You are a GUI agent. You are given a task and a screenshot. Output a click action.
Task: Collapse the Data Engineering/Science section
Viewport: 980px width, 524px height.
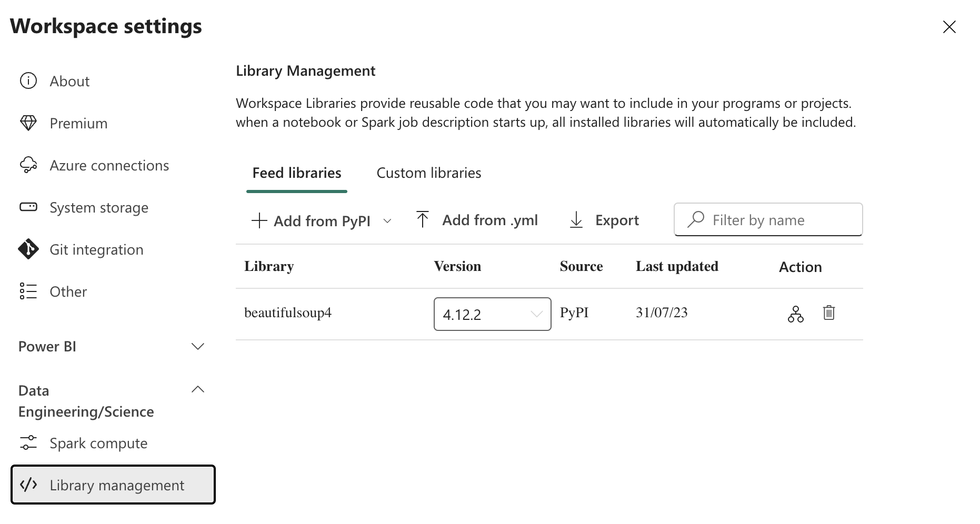197,390
